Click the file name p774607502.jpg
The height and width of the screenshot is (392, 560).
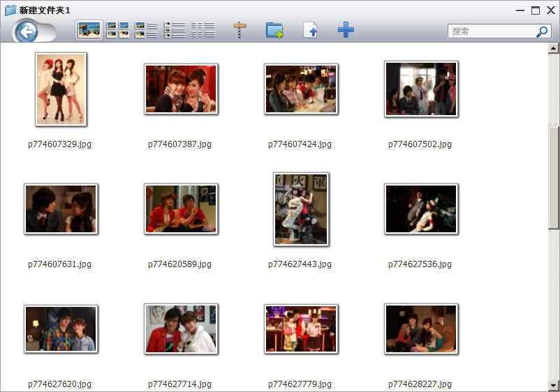(420, 144)
